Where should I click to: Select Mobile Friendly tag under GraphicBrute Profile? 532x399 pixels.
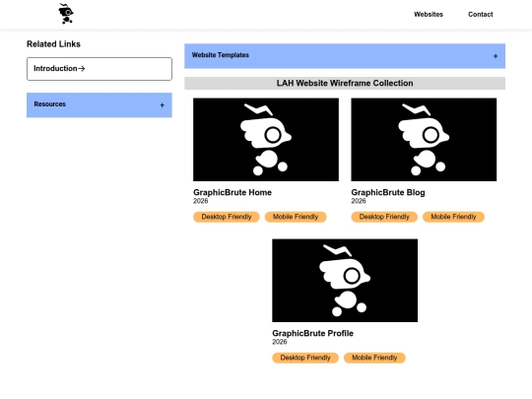(x=374, y=358)
